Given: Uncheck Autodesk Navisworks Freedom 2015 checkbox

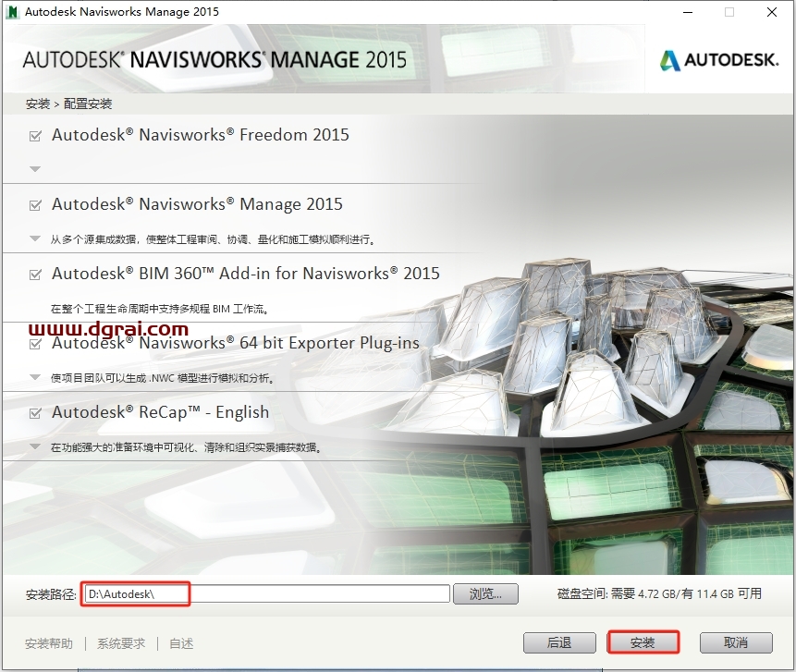Looking at the screenshot, I should coord(35,136).
